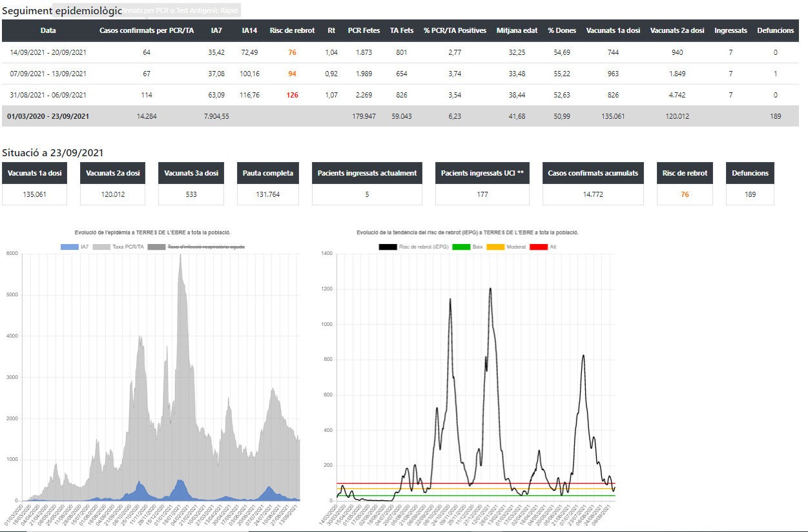The height and width of the screenshot is (532, 808).
Task: Click the currently admitted patients value 5
Action: (x=367, y=194)
